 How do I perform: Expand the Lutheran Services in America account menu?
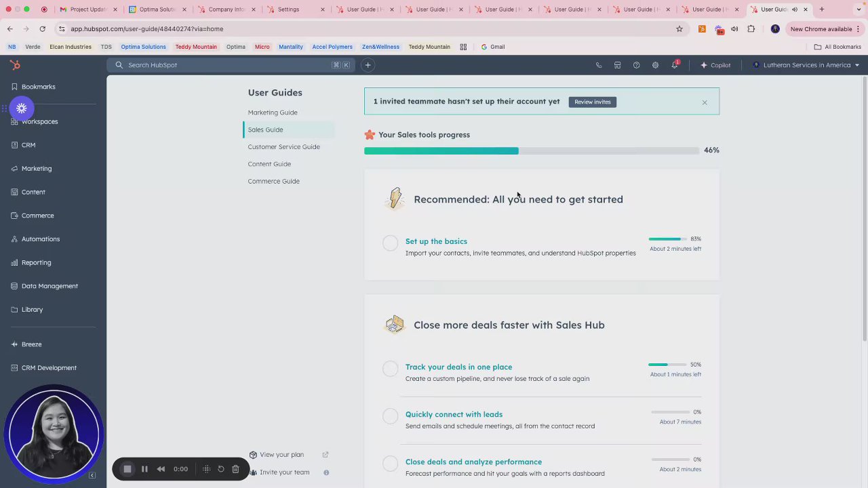pos(806,65)
